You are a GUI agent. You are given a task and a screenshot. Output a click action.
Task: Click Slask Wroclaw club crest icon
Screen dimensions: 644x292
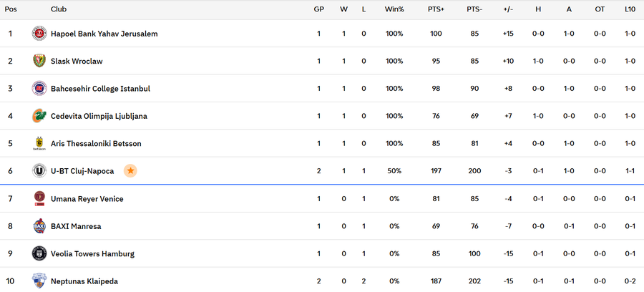click(x=39, y=61)
